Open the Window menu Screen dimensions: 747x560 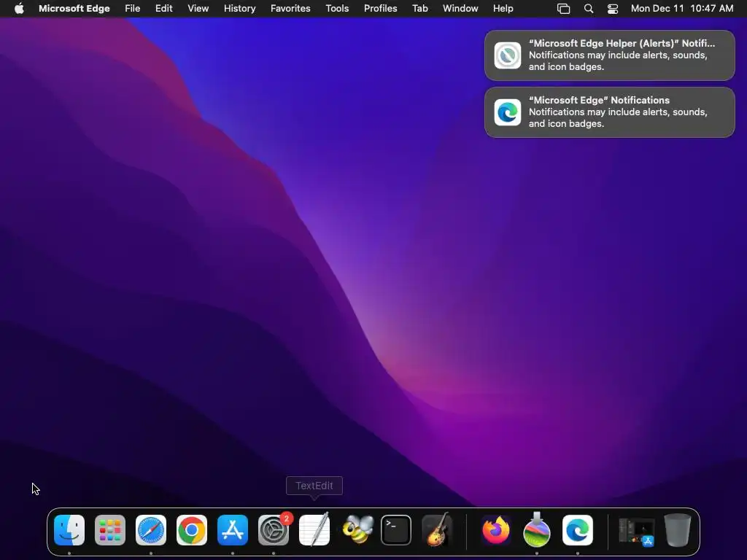(460, 9)
